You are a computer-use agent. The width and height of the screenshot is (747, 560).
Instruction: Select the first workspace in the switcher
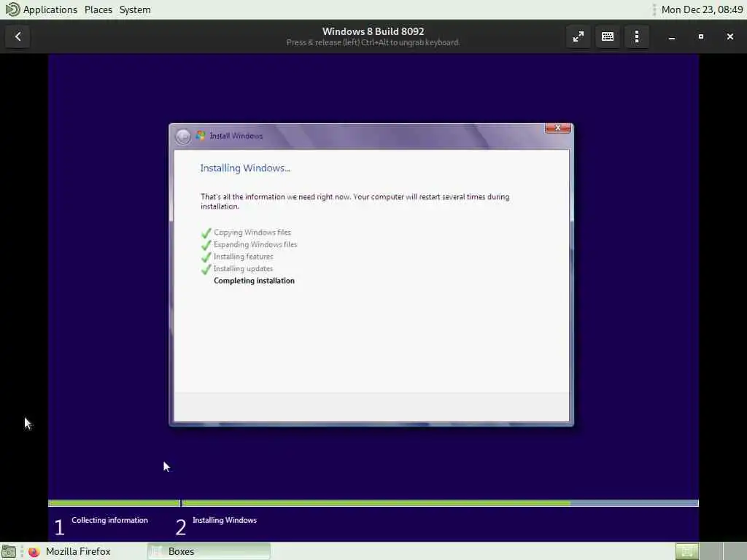[686, 551]
